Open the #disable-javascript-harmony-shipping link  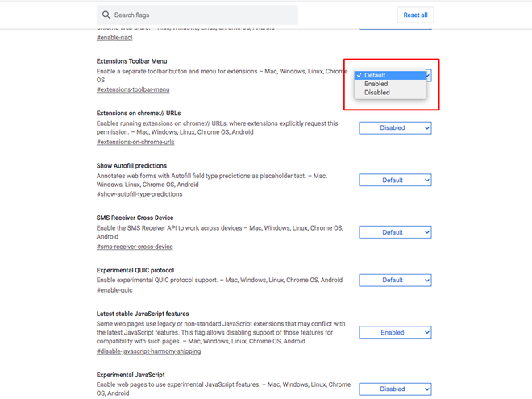[x=148, y=351]
